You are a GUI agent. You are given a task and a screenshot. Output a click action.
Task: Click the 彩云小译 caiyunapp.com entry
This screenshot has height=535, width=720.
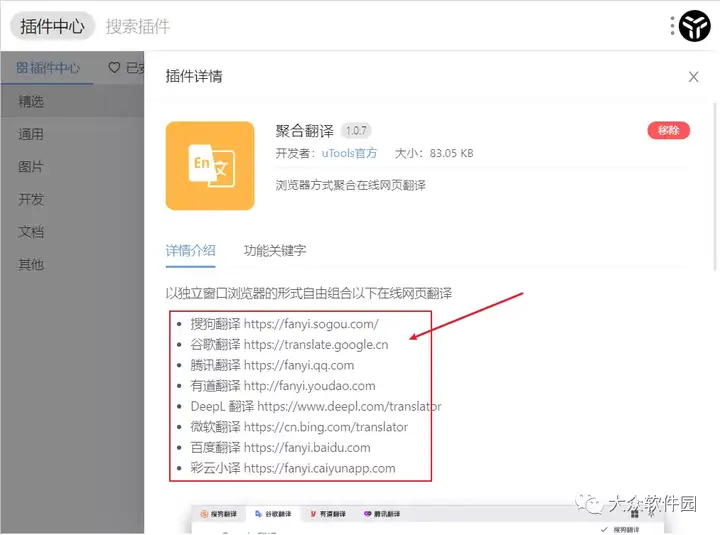tap(292, 468)
